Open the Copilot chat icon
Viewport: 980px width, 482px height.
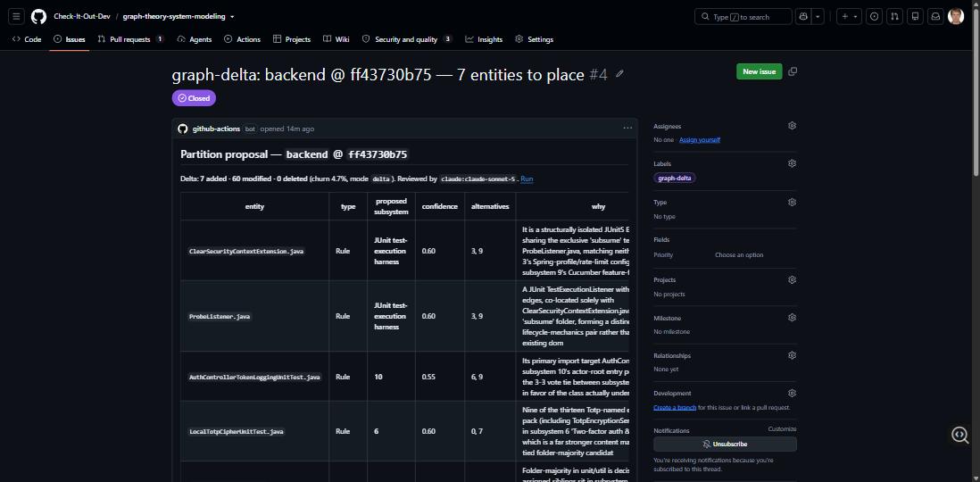pos(803,16)
